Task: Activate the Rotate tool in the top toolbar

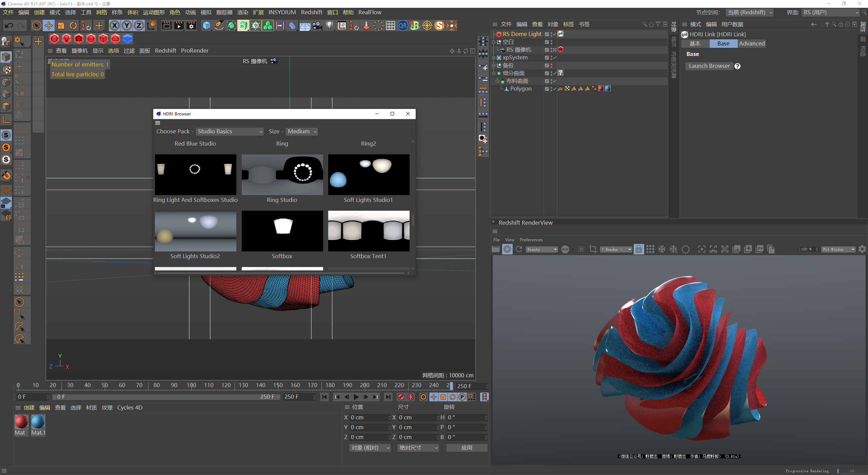Action: [x=73, y=25]
